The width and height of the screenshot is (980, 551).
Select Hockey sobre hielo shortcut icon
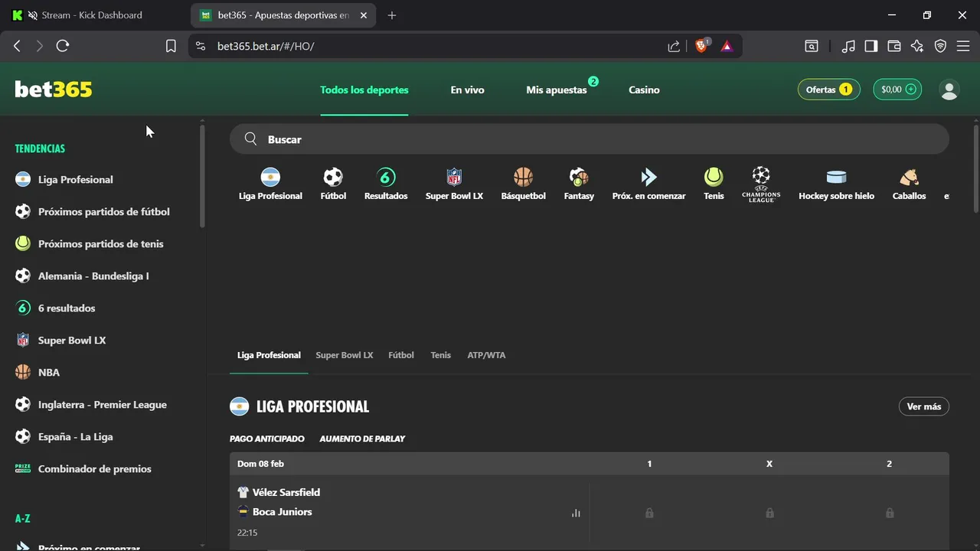(x=836, y=178)
